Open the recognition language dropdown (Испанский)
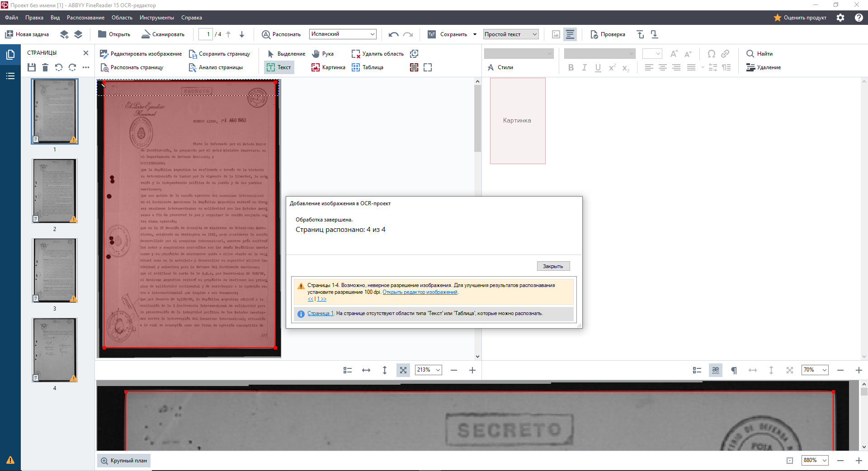 [343, 34]
